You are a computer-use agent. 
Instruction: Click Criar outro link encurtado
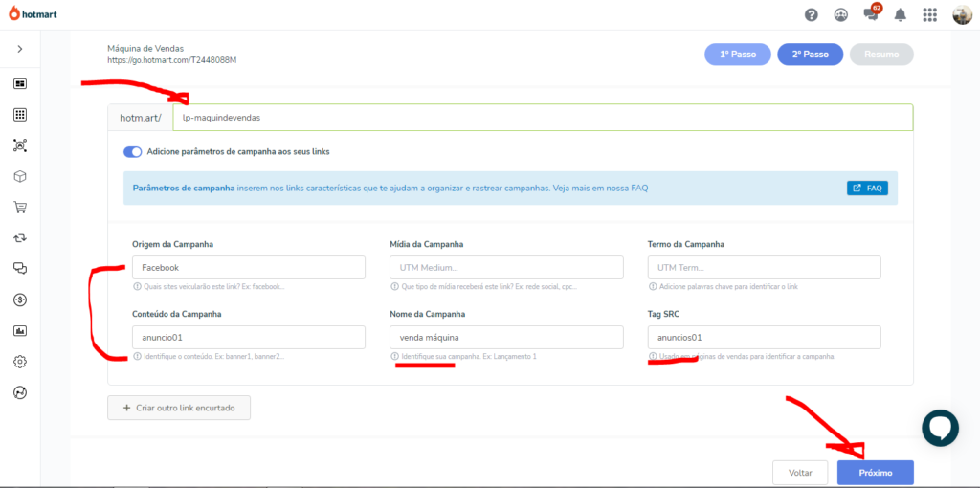(179, 408)
